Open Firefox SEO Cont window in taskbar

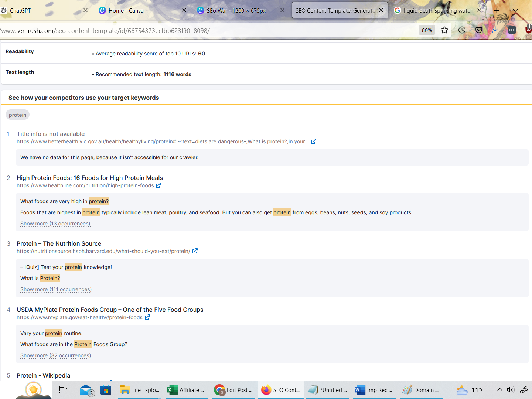pos(281,390)
